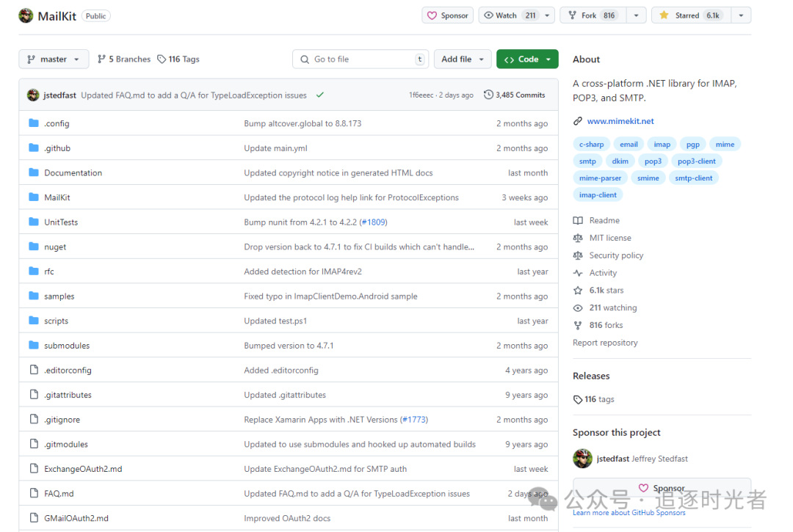Click the heart icon on Sponsor button
793x532 pixels.
(x=432, y=15)
